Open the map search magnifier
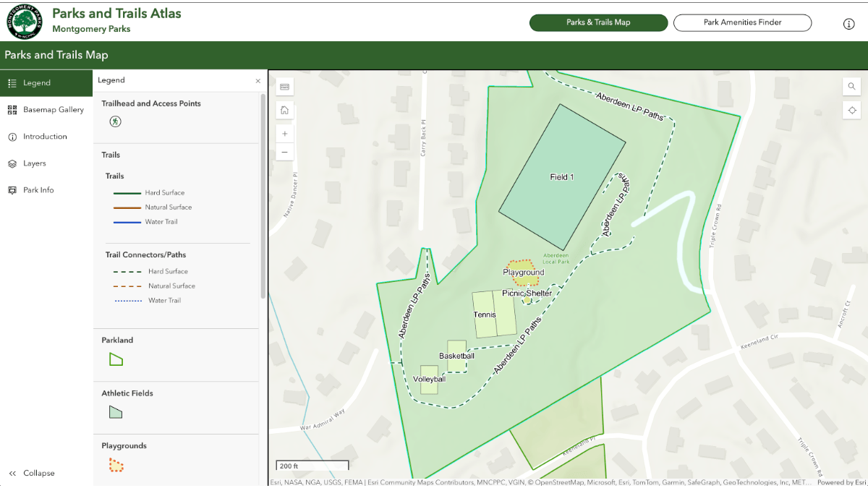Image resolution: width=868 pixels, height=488 pixels. [851, 86]
